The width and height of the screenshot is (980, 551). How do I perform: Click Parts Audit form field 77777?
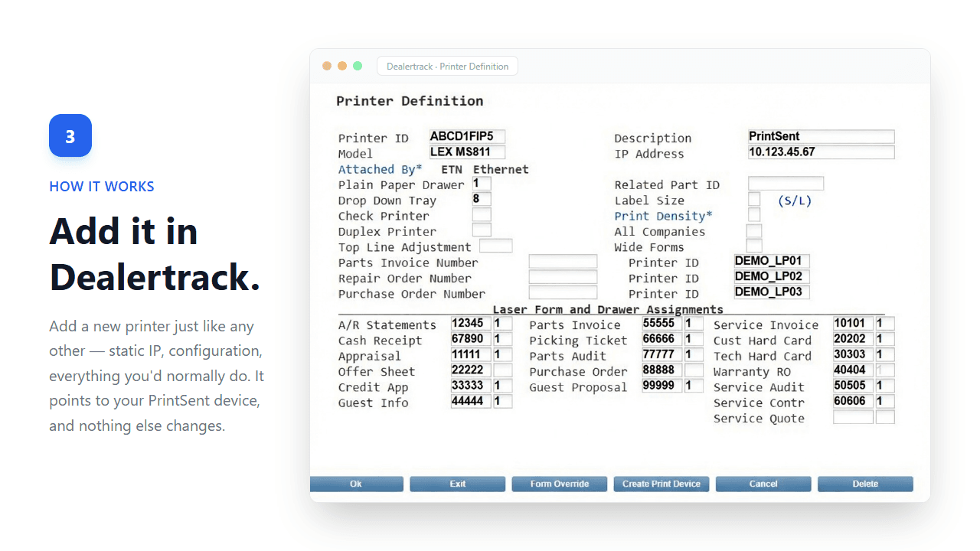[x=662, y=355]
